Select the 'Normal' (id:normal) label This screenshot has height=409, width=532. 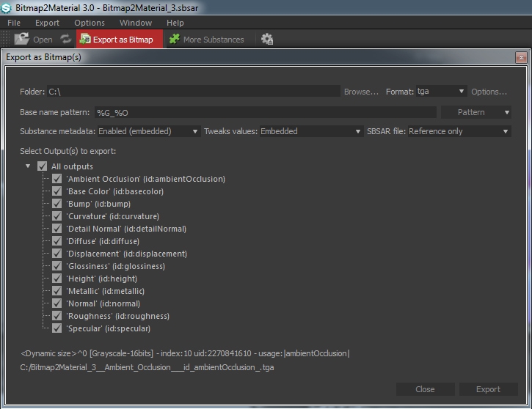pyautogui.click(x=103, y=303)
